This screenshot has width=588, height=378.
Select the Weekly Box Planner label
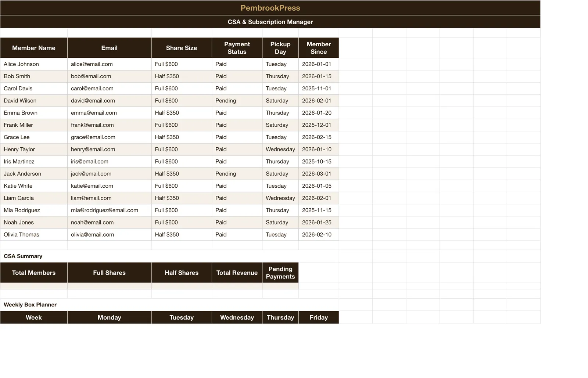tap(30, 305)
